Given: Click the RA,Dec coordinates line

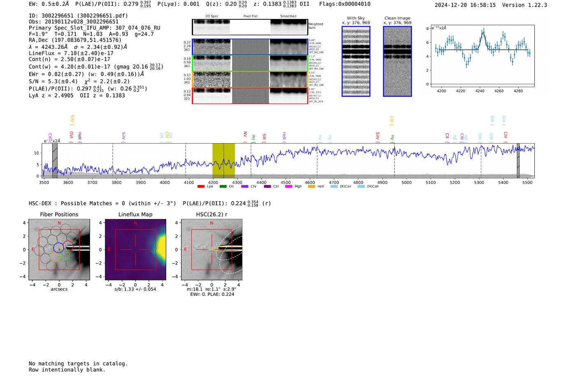Looking at the screenshot, I should click(75, 40).
